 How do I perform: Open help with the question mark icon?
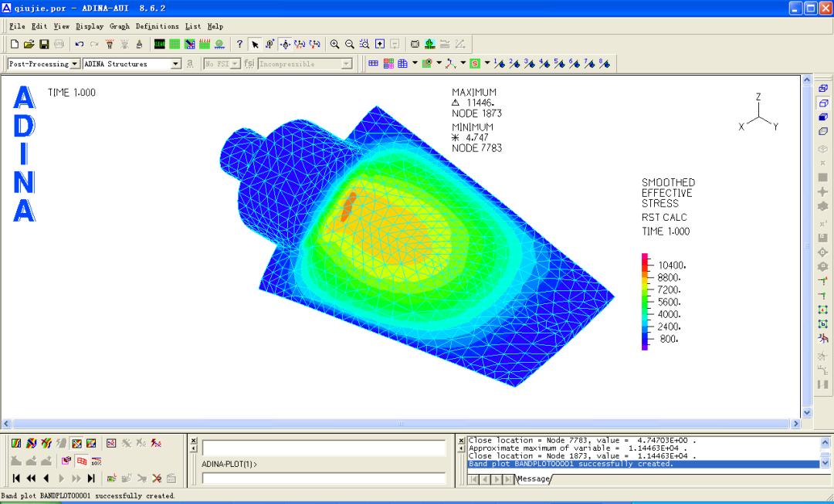click(x=239, y=45)
